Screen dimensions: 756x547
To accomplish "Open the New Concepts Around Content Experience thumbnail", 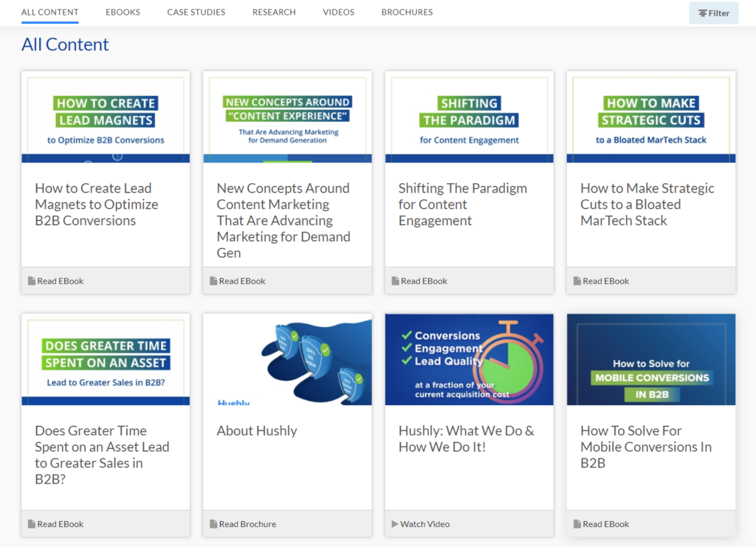I will tap(287, 117).
